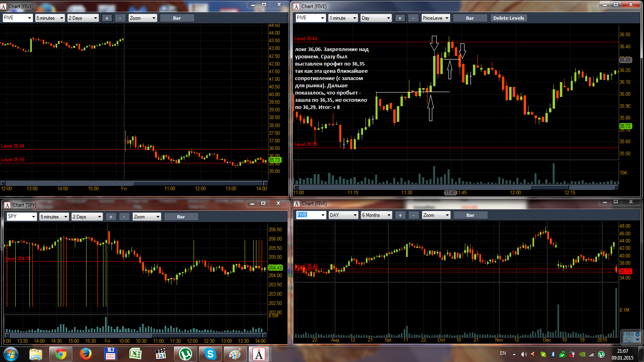
Task: Click horizontal scrollbar of SPY chart
Action: (136, 335)
